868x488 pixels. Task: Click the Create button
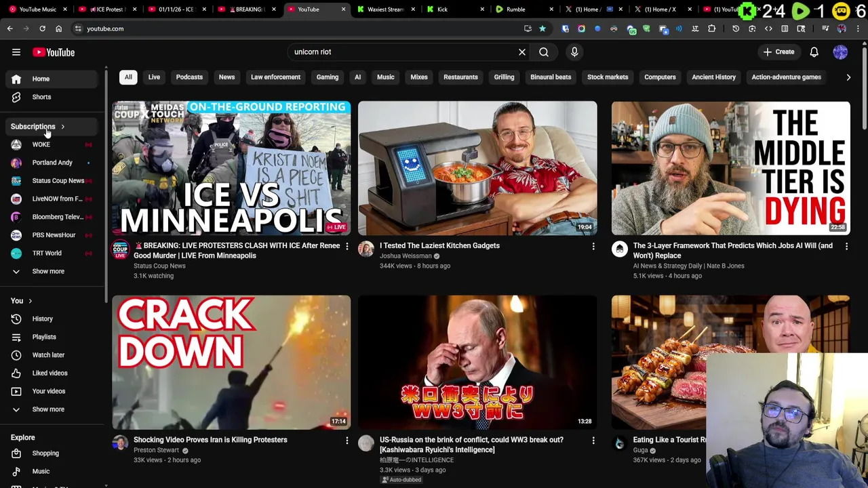778,52
